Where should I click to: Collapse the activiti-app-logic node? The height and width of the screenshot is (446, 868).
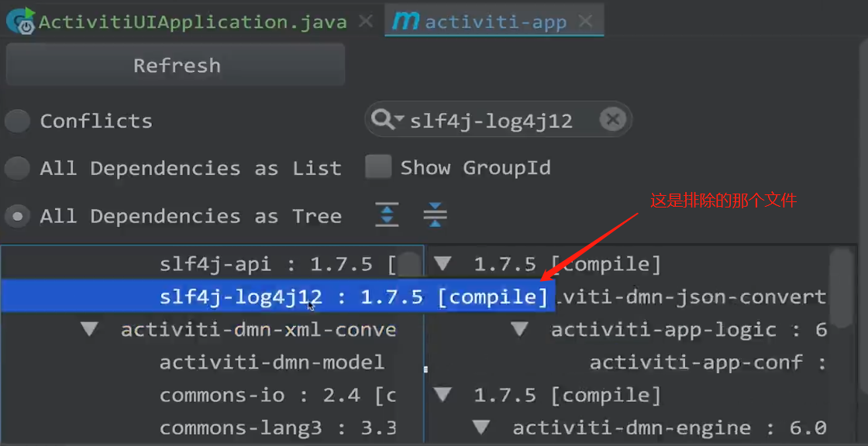point(520,330)
